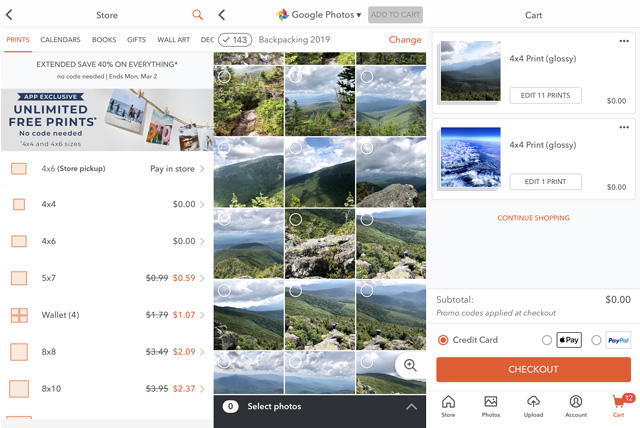Switch to the CALENDARS tab
Image resolution: width=640 pixels, height=428 pixels.
[60, 40]
